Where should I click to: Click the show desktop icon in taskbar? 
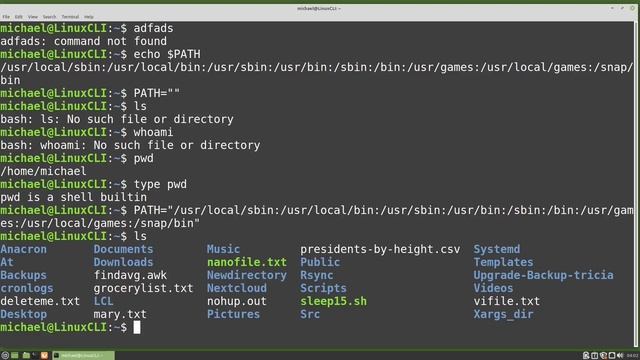[x=15, y=356]
